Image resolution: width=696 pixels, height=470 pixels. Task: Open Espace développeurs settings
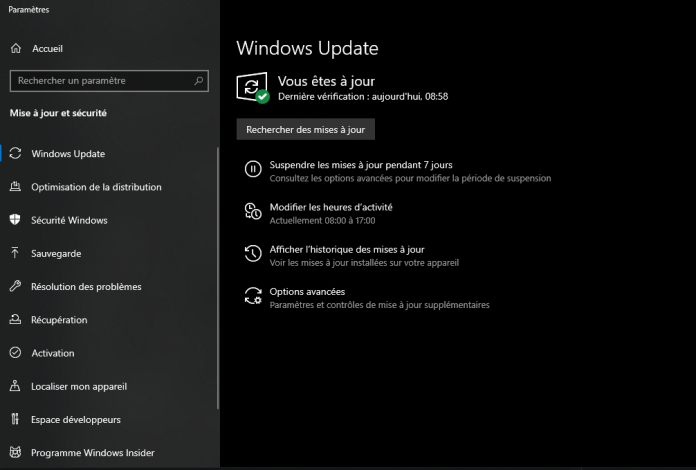[x=76, y=419]
